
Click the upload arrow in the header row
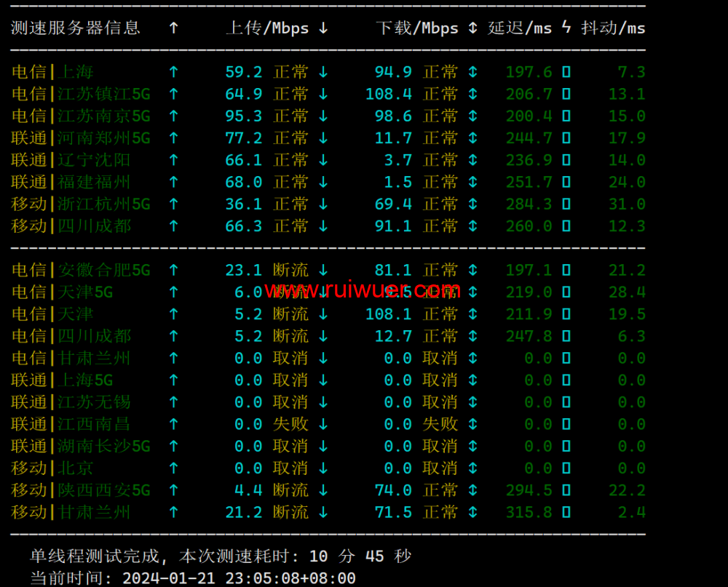[173, 28]
